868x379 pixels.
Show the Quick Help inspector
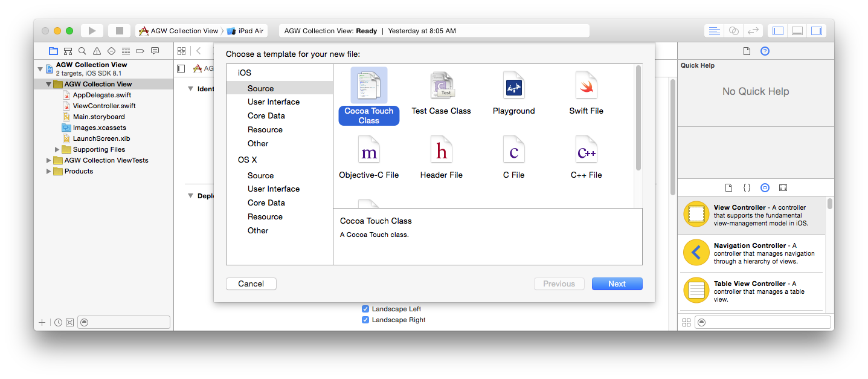coord(765,51)
